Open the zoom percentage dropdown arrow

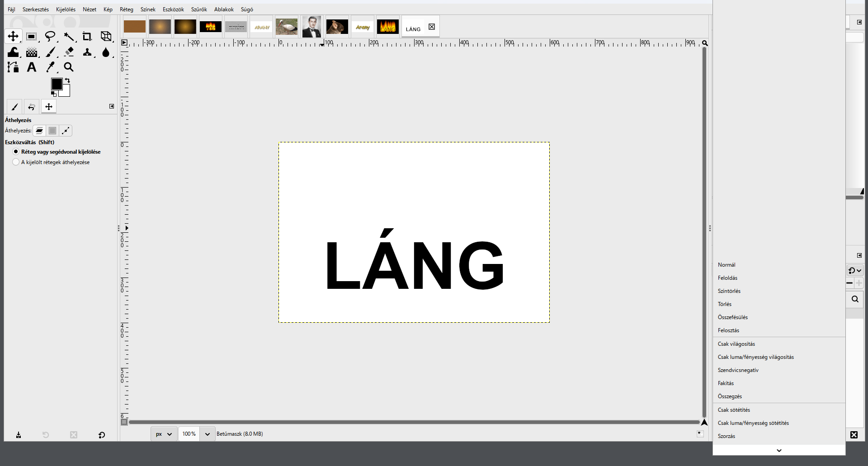tap(207, 434)
